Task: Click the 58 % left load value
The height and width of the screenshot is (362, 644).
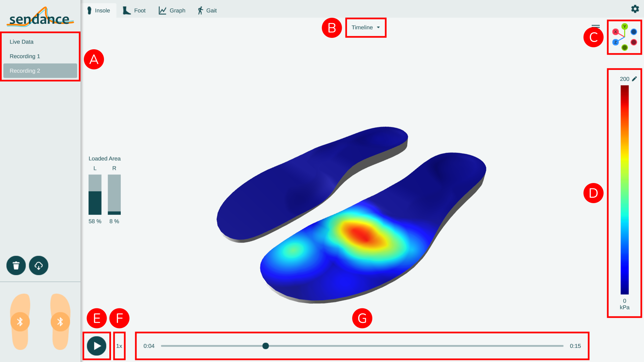Action: [95, 222]
